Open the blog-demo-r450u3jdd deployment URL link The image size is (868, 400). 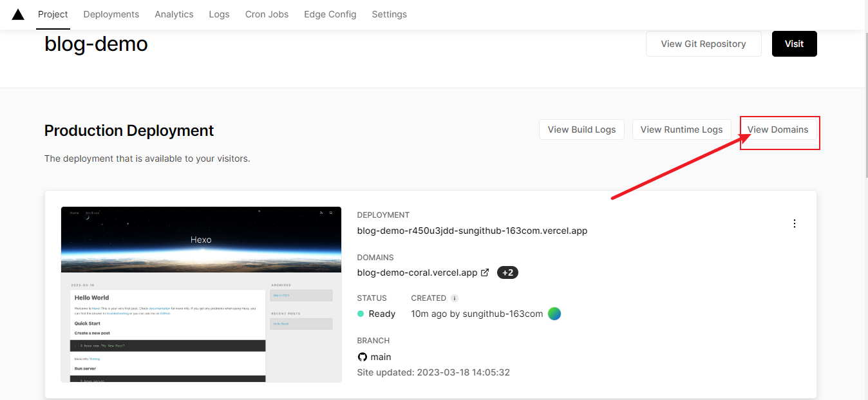[472, 231]
